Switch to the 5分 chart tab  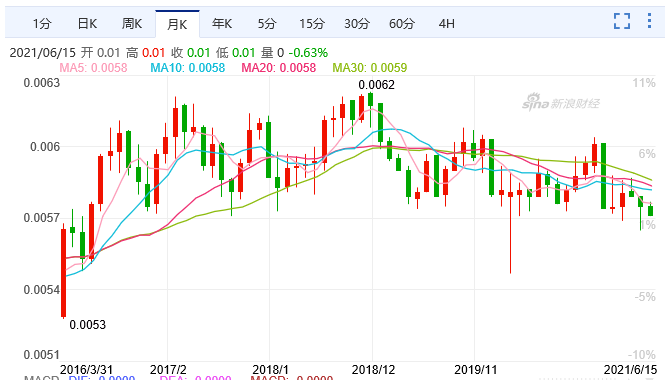point(267,24)
